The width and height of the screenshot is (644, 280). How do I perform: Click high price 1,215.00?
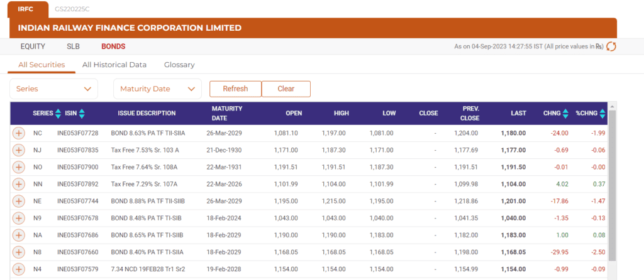point(333,202)
